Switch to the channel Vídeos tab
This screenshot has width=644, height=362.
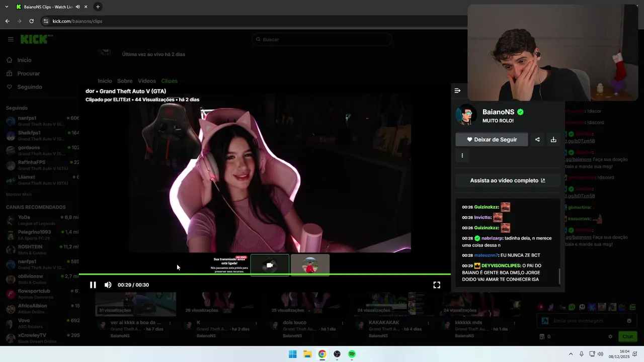(147, 81)
